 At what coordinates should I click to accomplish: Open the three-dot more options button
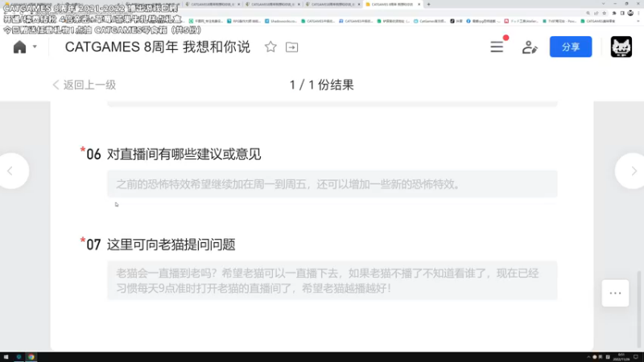[x=615, y=293]
